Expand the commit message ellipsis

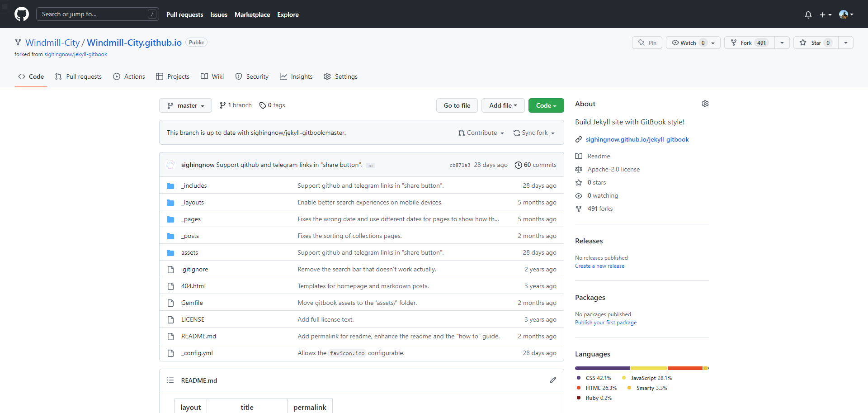371,165
